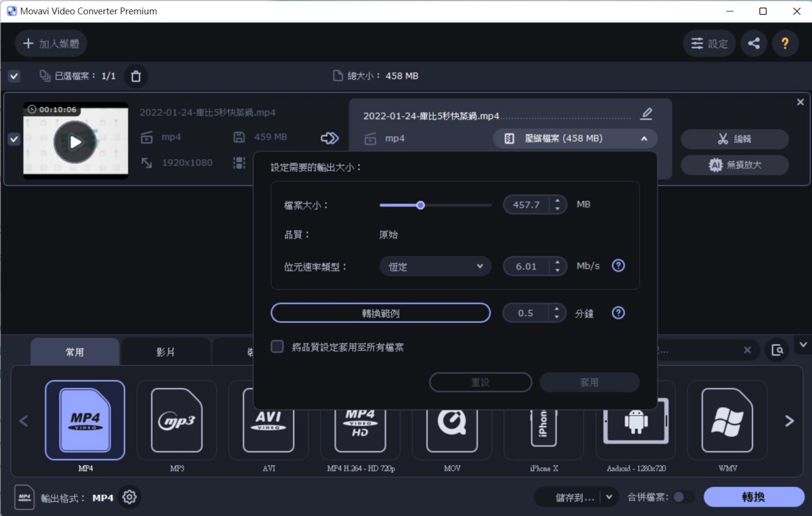The width and height of the screenshot is (812, 516).
Task: Click the bitrate 6.01 input field
Action: click(x=526, y=266)
